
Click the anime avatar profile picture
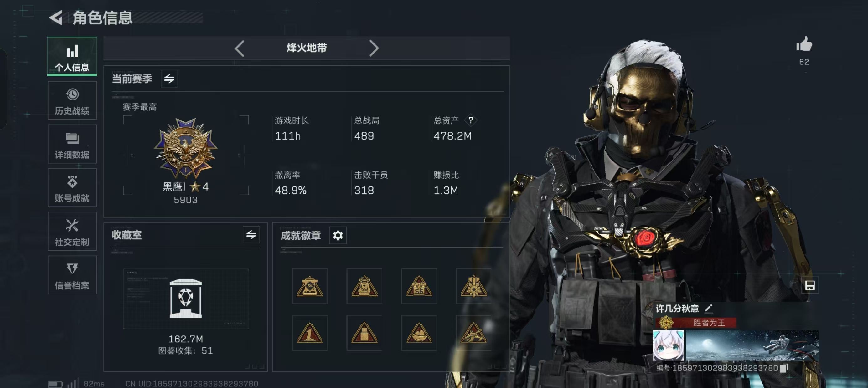(x=668, y=345)
